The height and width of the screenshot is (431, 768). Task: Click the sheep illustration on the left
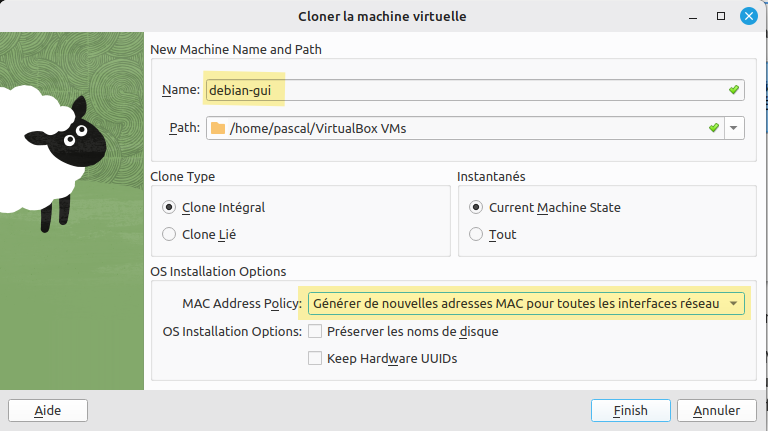coord(50,160)
